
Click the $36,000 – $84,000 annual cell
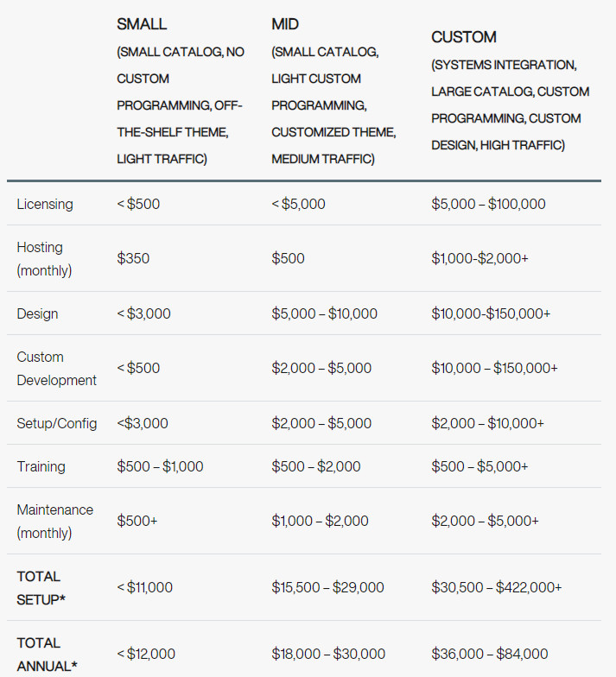point(489,654)
